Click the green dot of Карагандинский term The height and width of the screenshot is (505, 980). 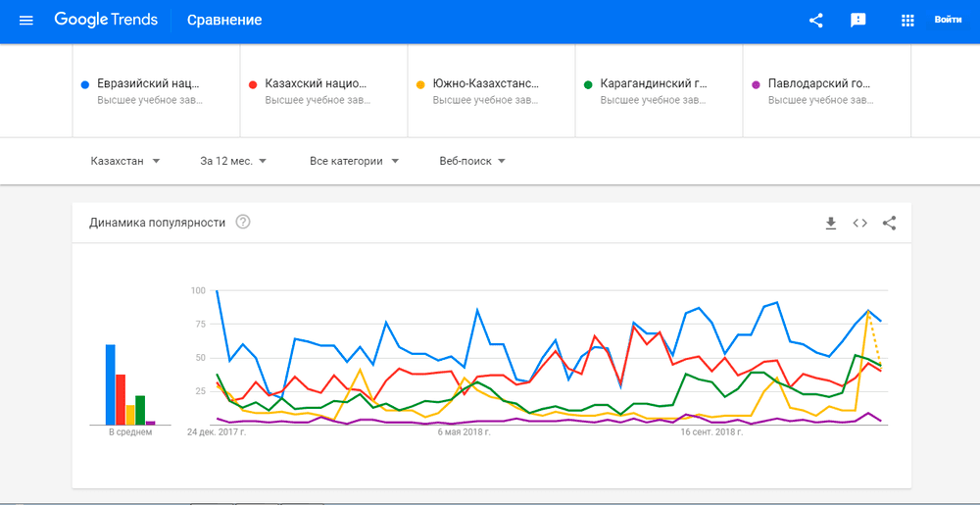point(588,83)
